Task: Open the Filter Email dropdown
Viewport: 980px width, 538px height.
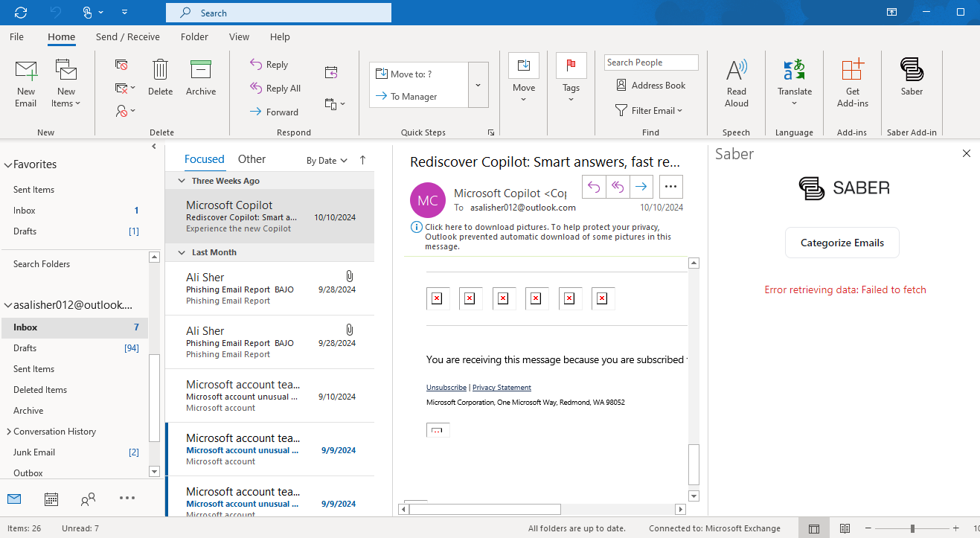Action: click(x=649, y=111)
